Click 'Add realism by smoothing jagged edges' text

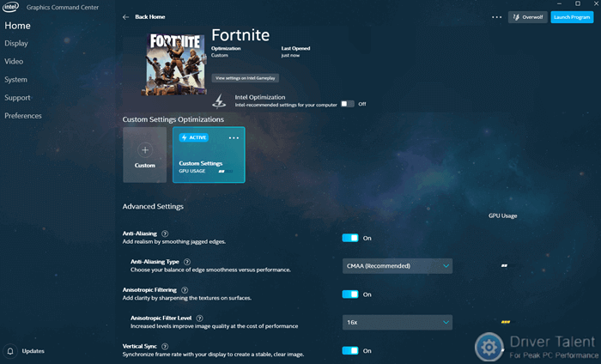pyautogui.click(x=174, y=242)
